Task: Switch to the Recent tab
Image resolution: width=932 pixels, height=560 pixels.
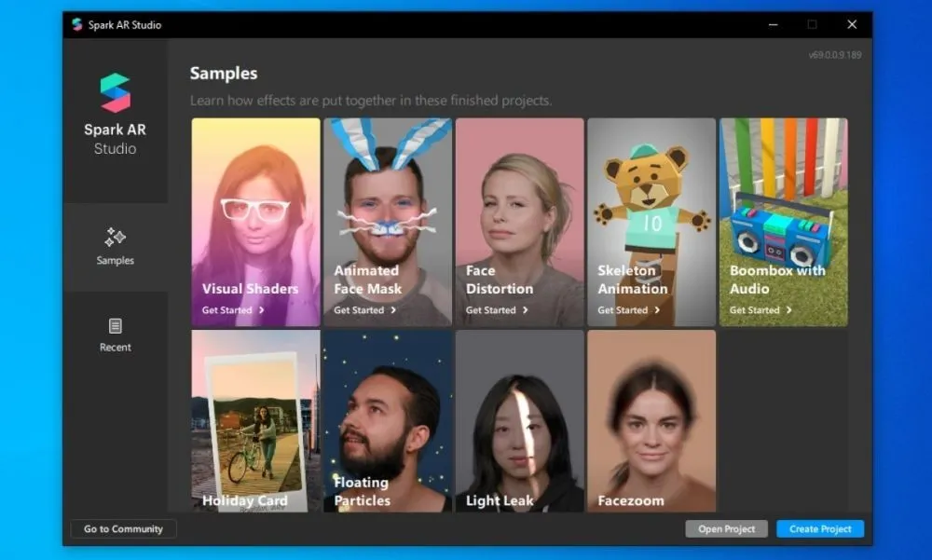Action: pyautogui.click(x=116, y=335)
